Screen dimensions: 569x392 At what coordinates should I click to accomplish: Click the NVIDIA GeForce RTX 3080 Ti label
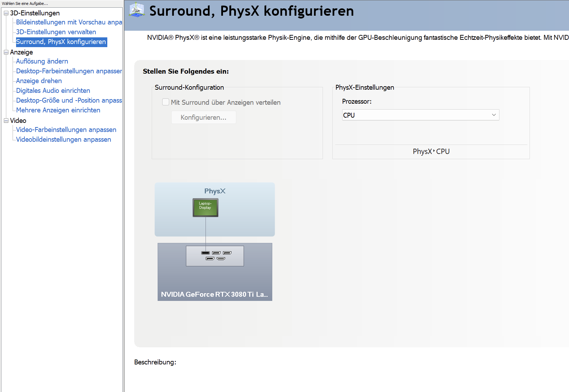(x=215, y=294)
